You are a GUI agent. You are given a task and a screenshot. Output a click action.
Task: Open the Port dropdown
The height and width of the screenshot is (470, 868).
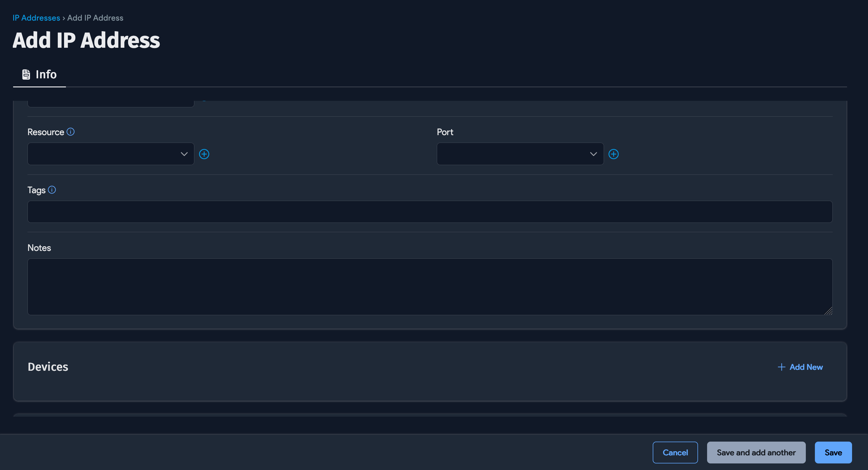[520, 154]
